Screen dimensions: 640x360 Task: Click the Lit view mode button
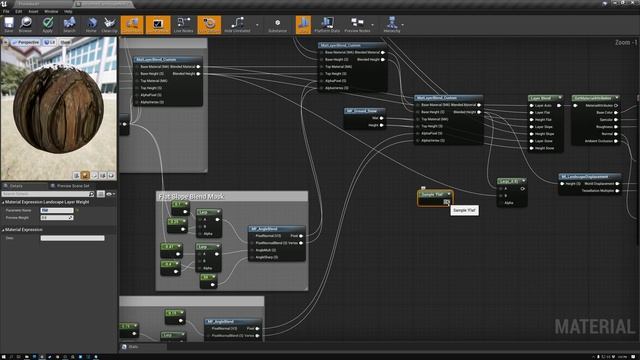pos(49,42)
